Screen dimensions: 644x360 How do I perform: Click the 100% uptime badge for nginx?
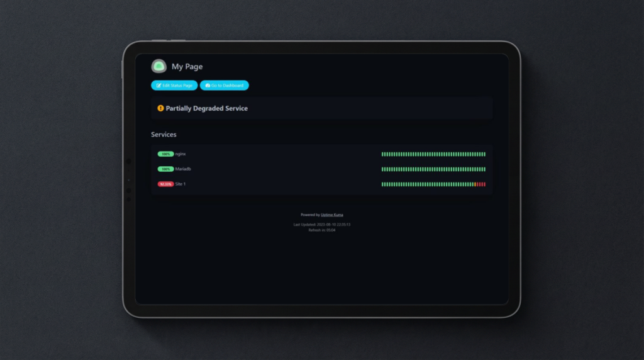[x=165, y=154]
